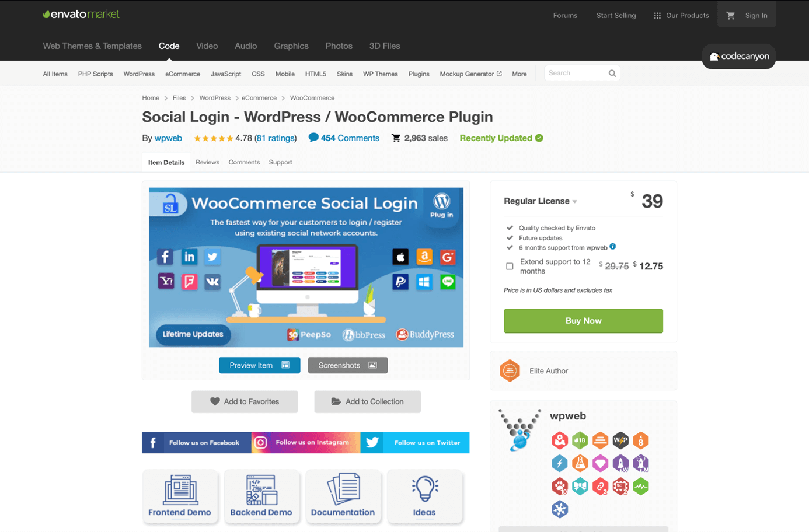809x532 pixels.
Task: Click the Our Products grid icon
Action: pyautogui.click(x=657, y=16)
